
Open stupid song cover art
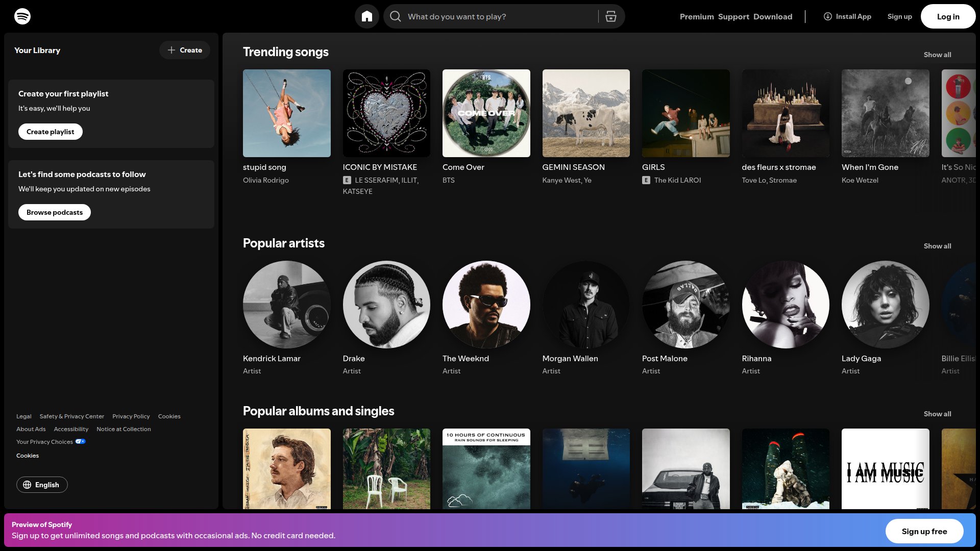coord(287,113)
